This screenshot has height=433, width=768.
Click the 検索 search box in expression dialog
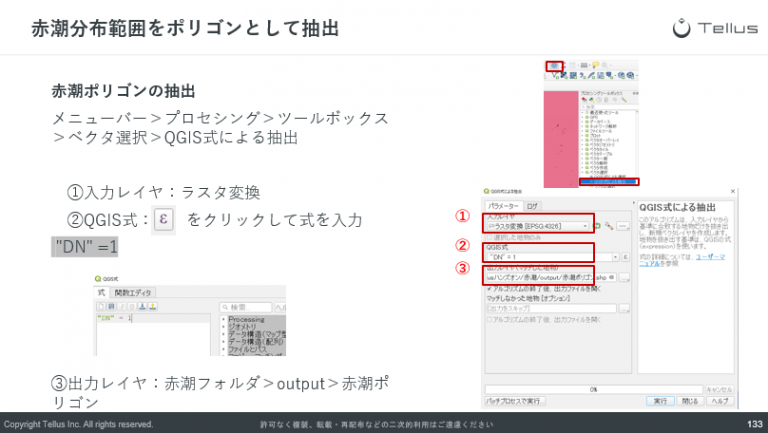tap(246, 307)
